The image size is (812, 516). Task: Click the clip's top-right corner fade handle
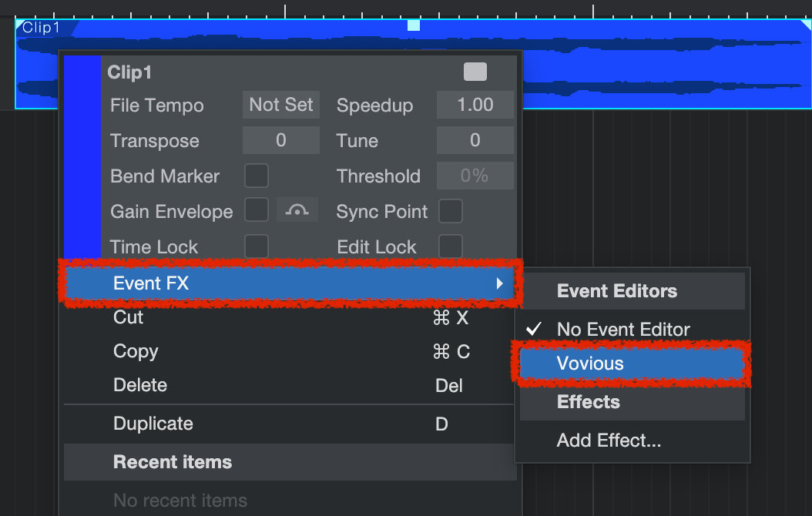[806, 25]
